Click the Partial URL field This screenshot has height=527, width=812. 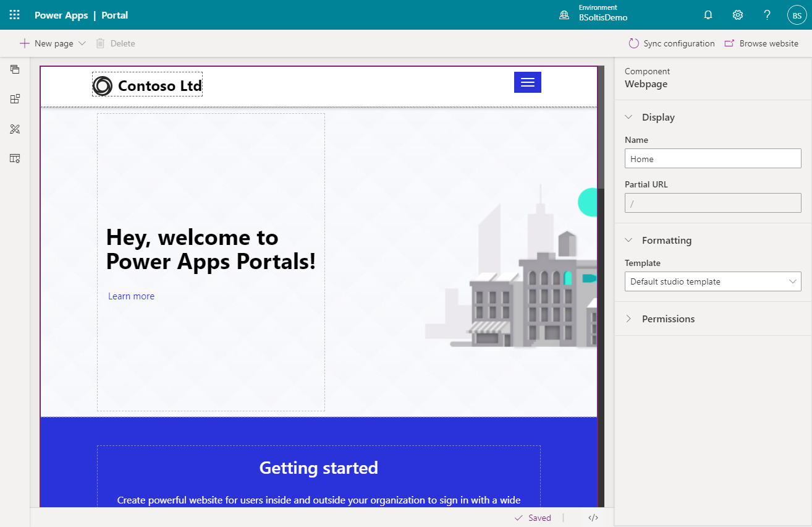click(713, 203)
